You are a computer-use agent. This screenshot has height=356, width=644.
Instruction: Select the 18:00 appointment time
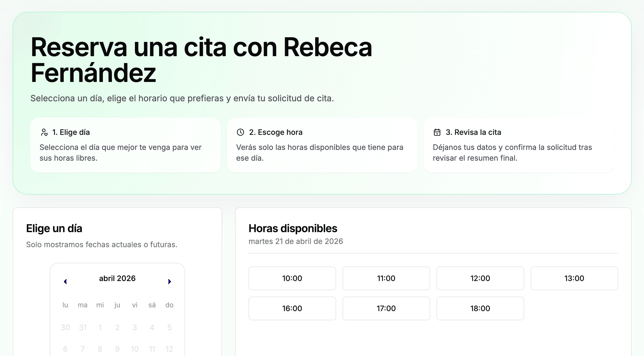(x=480, y=308)
